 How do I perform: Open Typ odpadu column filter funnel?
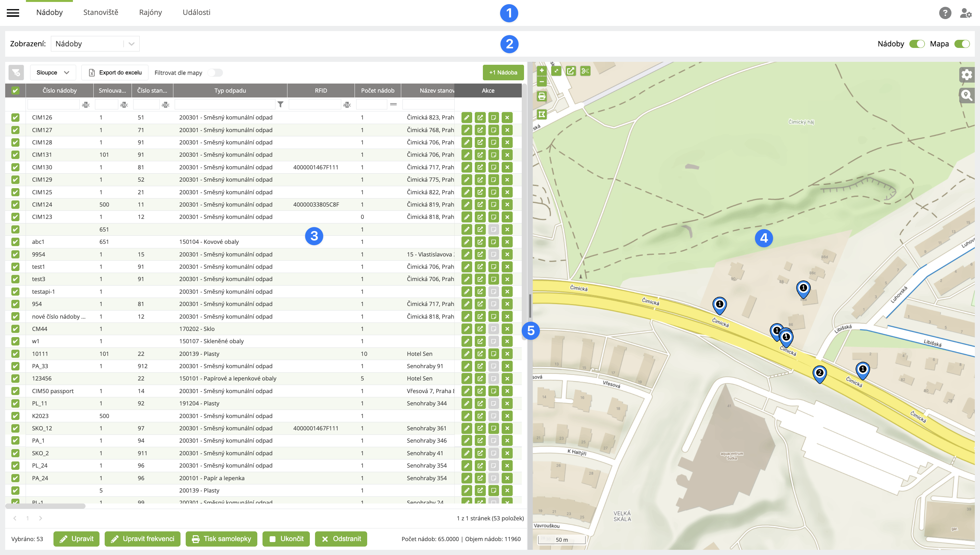click(280, 105)
